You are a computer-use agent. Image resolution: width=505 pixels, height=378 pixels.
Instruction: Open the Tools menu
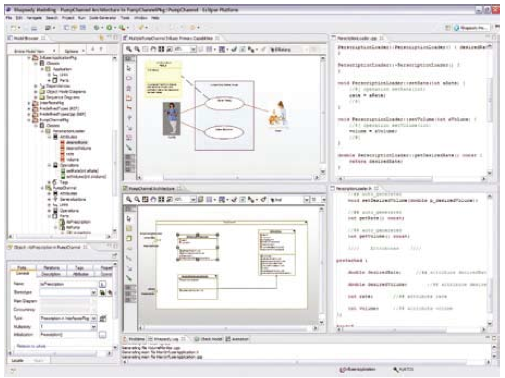point(125,18)
